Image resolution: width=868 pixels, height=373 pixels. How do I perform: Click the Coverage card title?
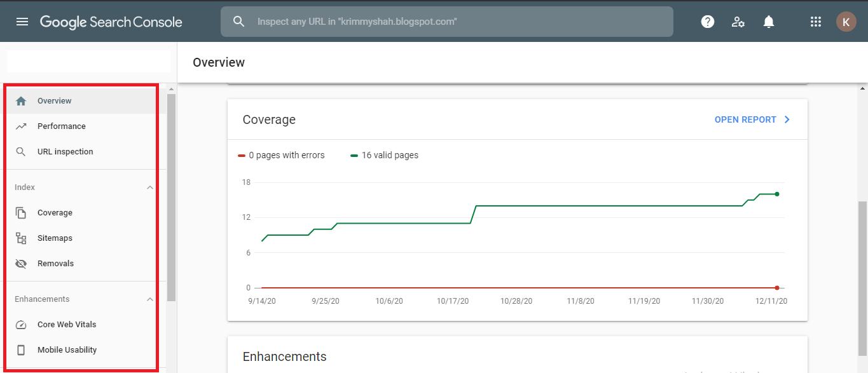click(x=269, y=119)
